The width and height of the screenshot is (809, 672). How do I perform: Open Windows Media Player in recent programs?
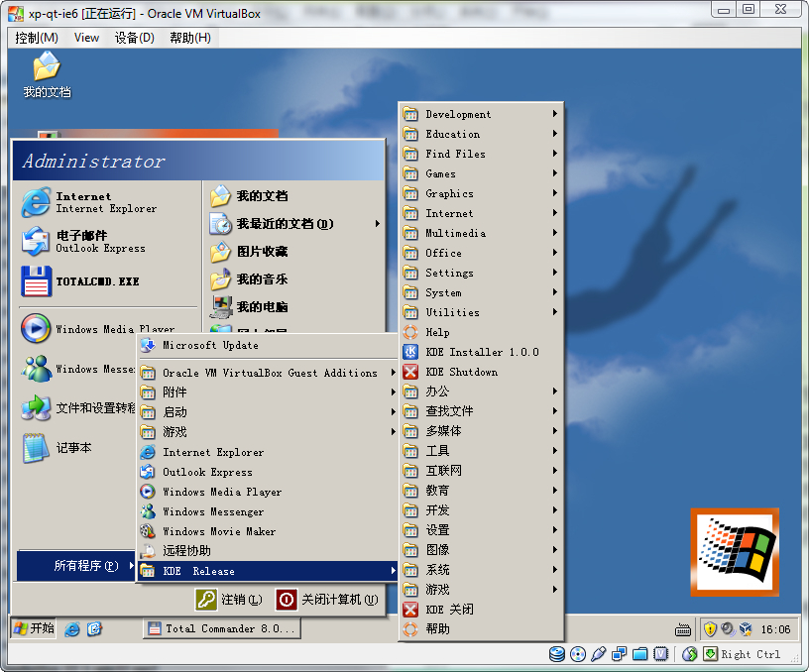tap(106, 328)
